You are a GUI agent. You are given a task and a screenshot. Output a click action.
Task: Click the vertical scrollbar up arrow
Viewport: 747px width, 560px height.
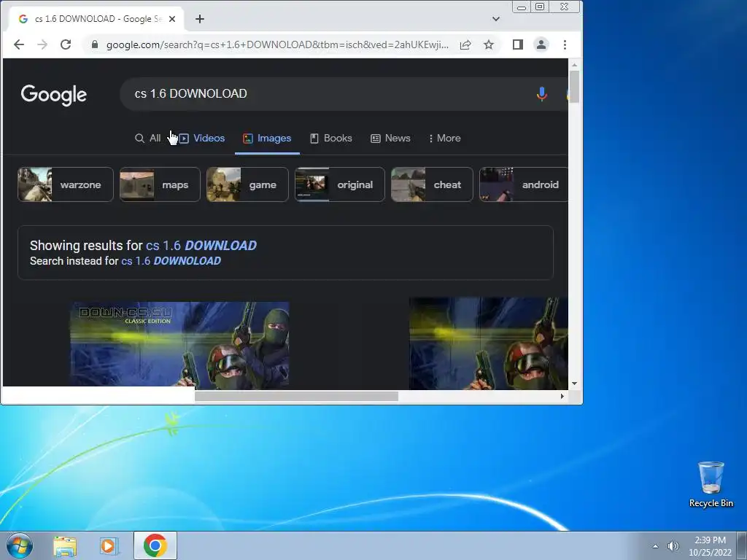coord(575,65)
